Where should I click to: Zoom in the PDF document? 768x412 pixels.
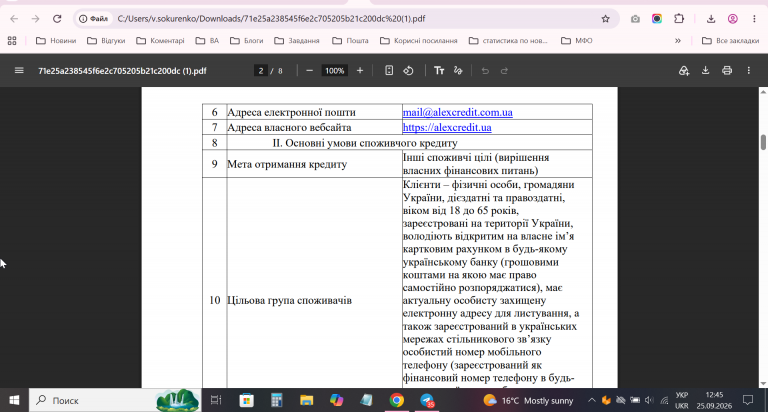[x=360, y=71]
